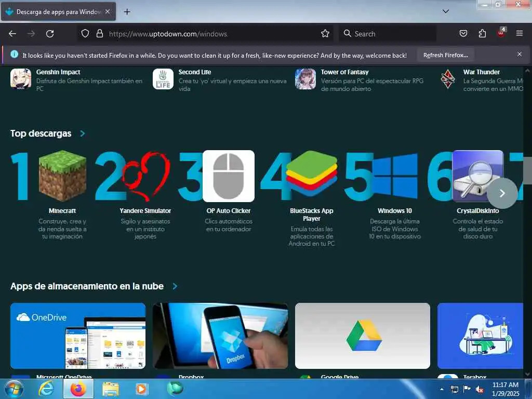Image resolution: width=532 pixels, height=399 pixels.
Task: Close the Descarga de apps tab
Action: (x=108, y=11)
